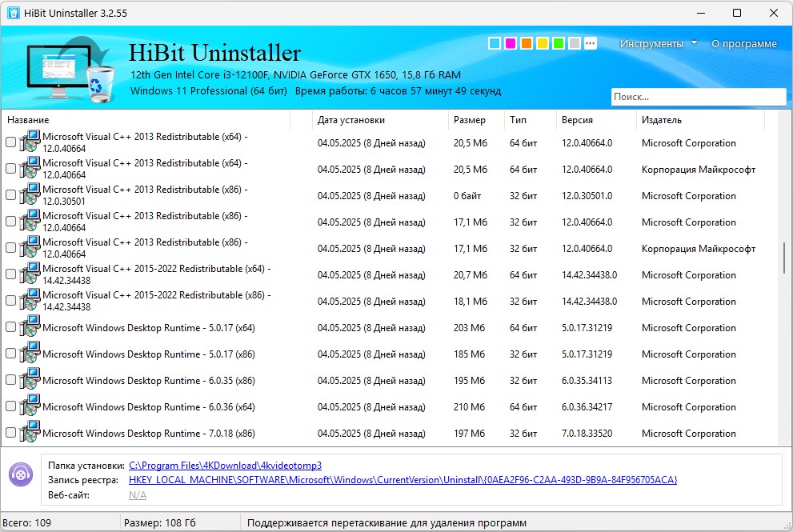The image size is (793, 532).
Task: Click size 185 Мб
Action: pyautogui.click(x=469, y=354)
